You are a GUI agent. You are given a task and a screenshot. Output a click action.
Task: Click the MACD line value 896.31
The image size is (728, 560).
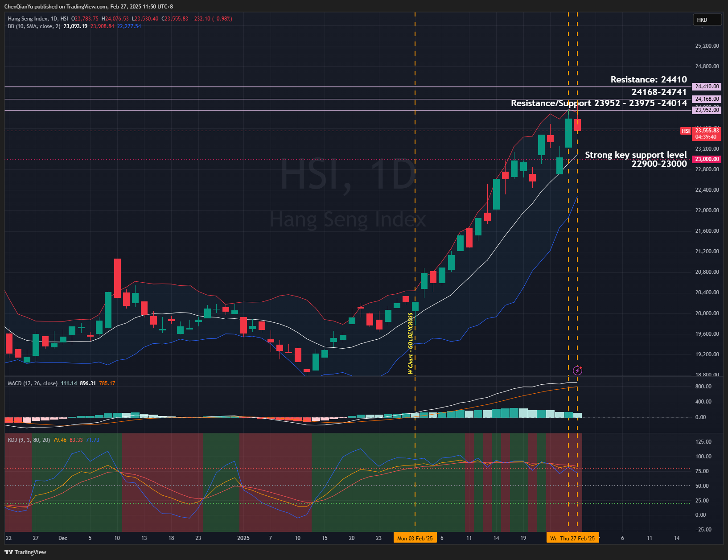pyautogui.click(x=88, y=383)
